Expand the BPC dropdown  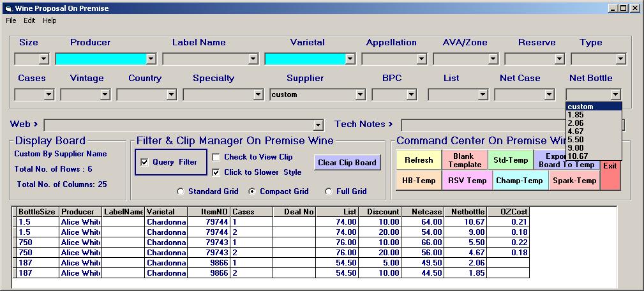(x=411, y=95)
